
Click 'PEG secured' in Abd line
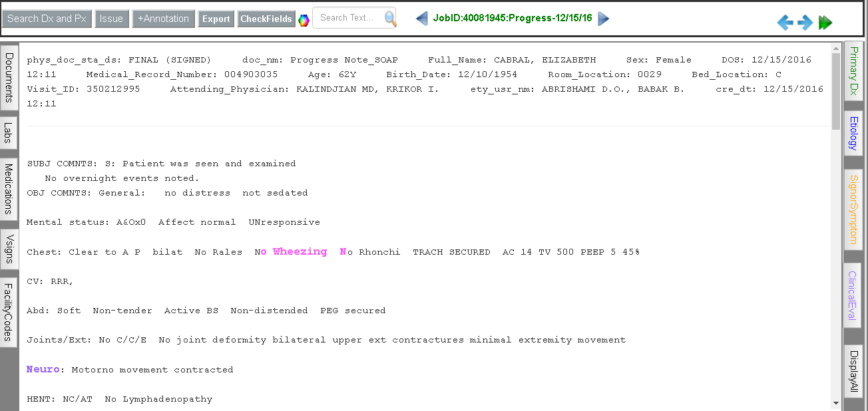click(353, 311)
